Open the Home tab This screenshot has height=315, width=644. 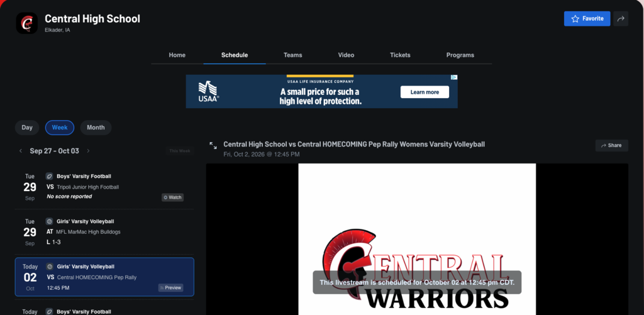coord(177,55)
